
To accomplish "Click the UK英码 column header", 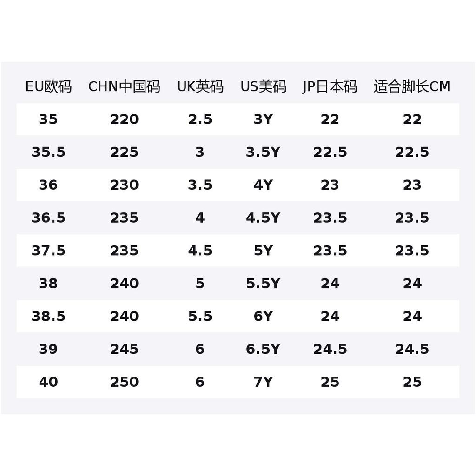I will tap(200, 87).
